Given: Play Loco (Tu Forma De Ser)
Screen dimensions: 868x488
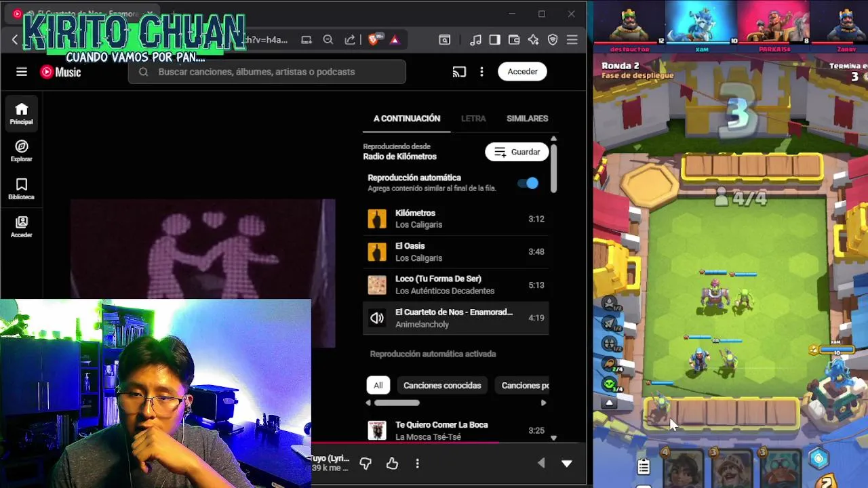Looking at the screenshot, I should (456, 285).
